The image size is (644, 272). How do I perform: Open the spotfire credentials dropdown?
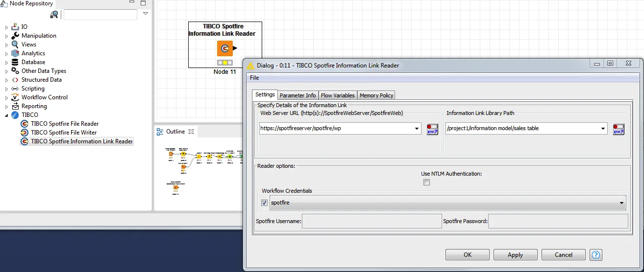pyautogui.click(x=621, y=203)
